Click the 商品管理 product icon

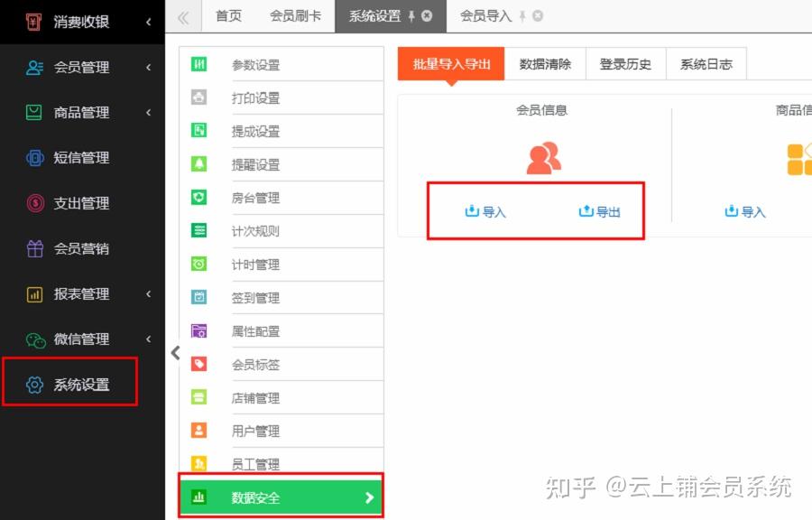(34, 112)
